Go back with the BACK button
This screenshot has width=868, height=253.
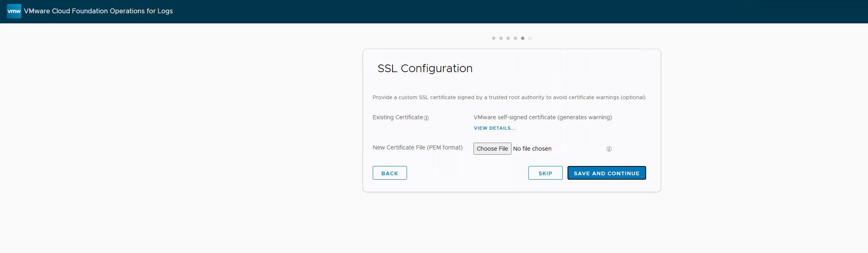point(390,173)
